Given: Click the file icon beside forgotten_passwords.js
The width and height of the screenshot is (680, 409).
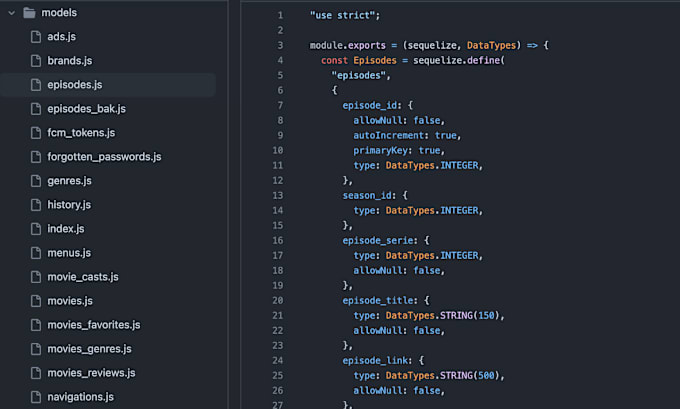Looking at the screenshot, I should [x=36, y=157].
